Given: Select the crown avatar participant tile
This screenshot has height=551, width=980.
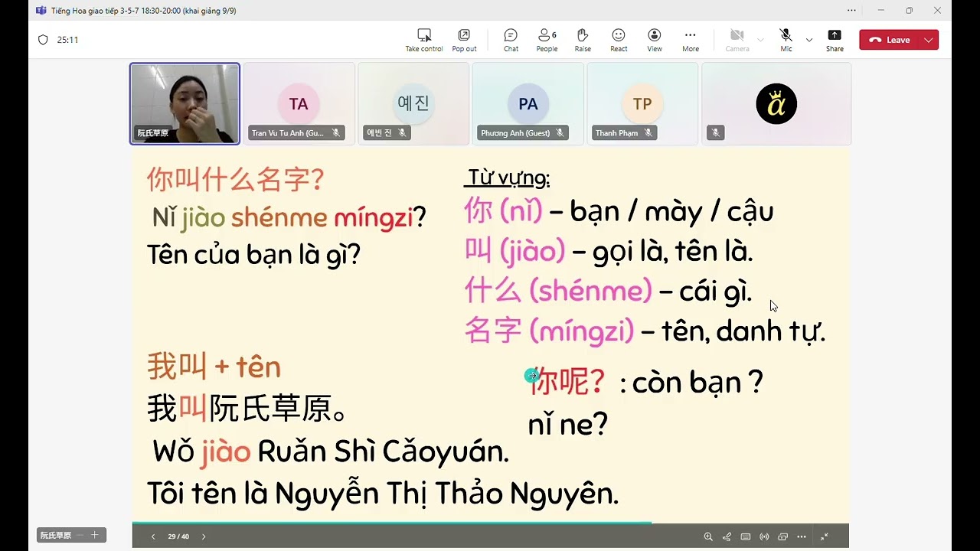Looking at the screenshot, I should (x=776, y=104).
